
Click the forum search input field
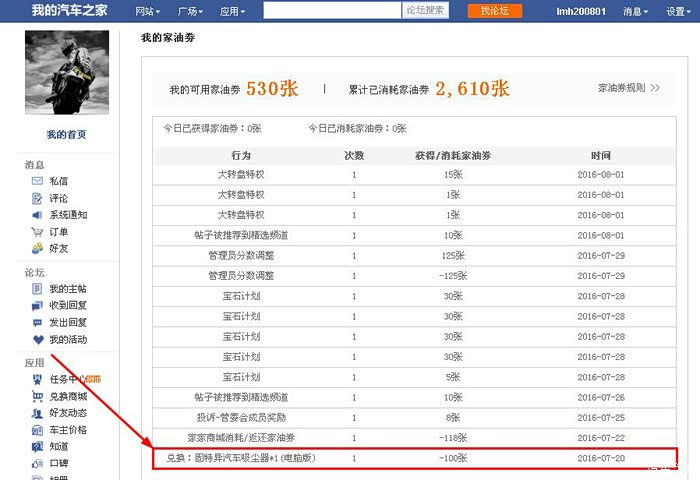point(332,11)
